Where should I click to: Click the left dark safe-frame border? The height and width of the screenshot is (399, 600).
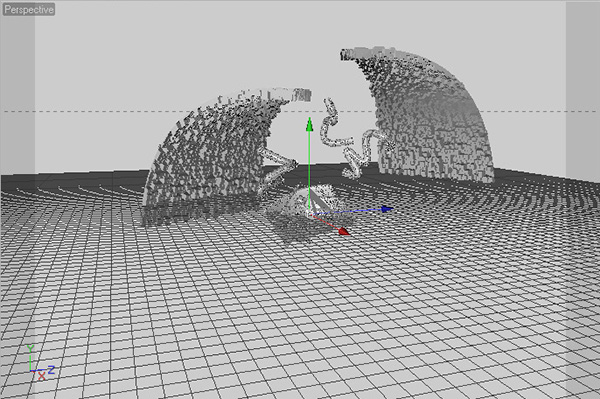coord(18,88)
